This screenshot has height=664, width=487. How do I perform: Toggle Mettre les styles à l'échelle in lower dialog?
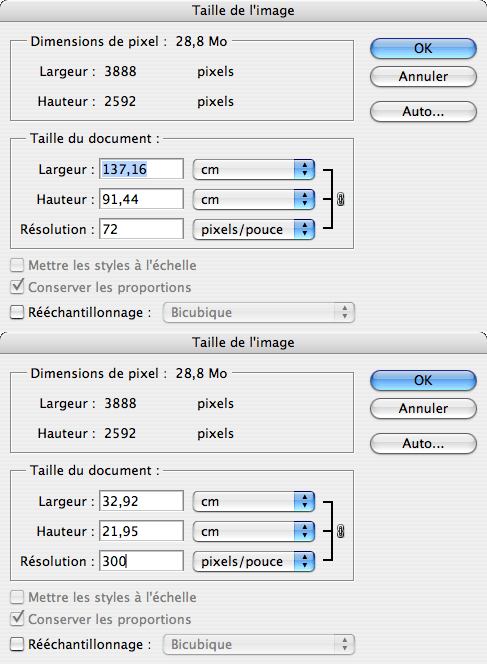click(17, 597)
